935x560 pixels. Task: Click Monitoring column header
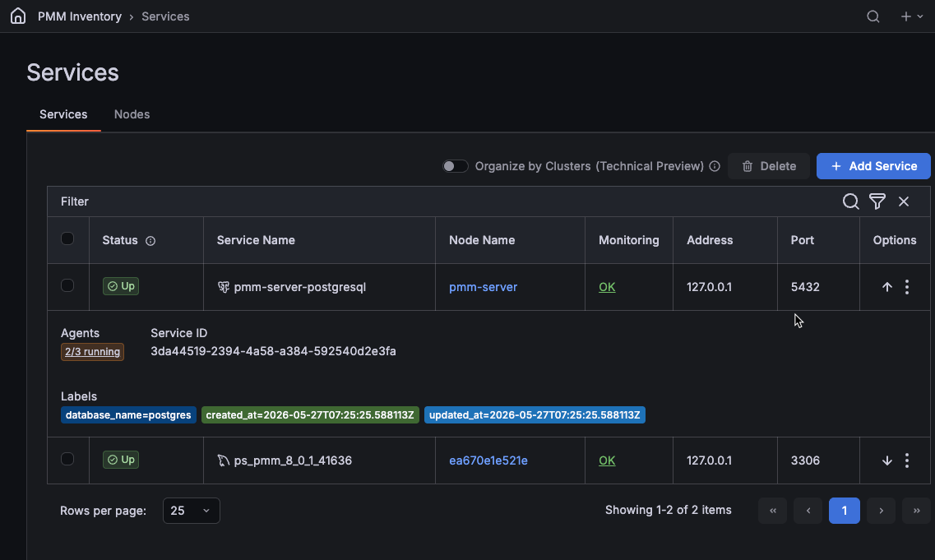coord(628,240)
